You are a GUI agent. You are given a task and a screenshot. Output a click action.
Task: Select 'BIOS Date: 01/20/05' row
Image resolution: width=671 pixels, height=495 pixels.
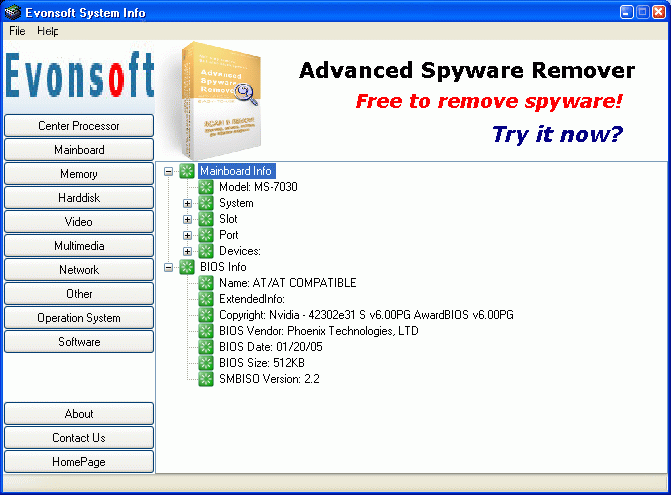pos(270,347)
